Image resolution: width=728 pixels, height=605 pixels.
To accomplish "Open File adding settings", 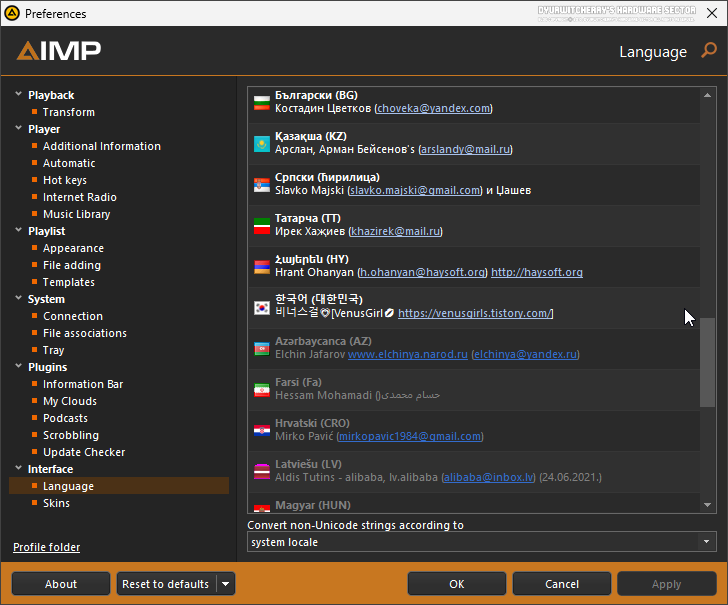I will pyautogui.click(x=72, y=265).
